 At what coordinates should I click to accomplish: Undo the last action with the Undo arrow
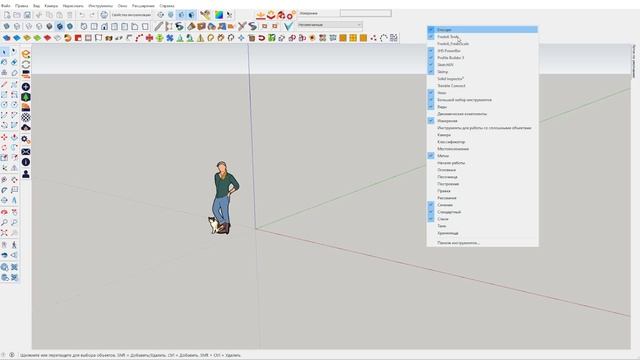[x=82, y=15]
